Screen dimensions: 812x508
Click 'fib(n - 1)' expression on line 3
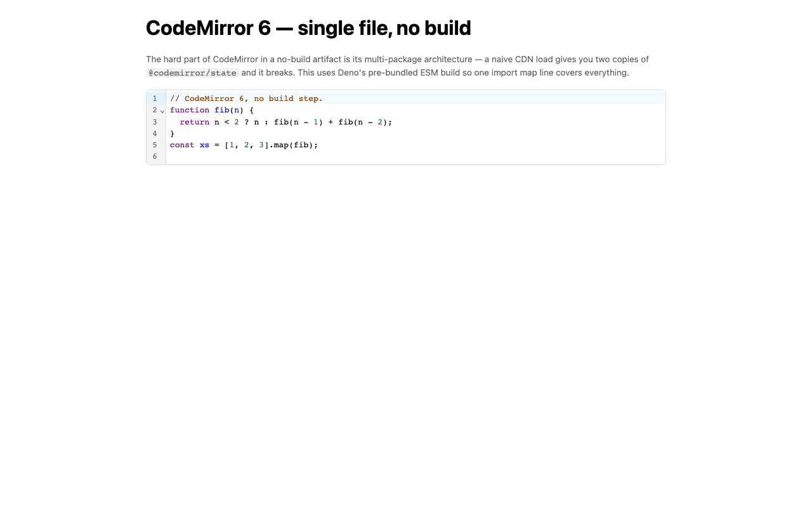point(298,122)
